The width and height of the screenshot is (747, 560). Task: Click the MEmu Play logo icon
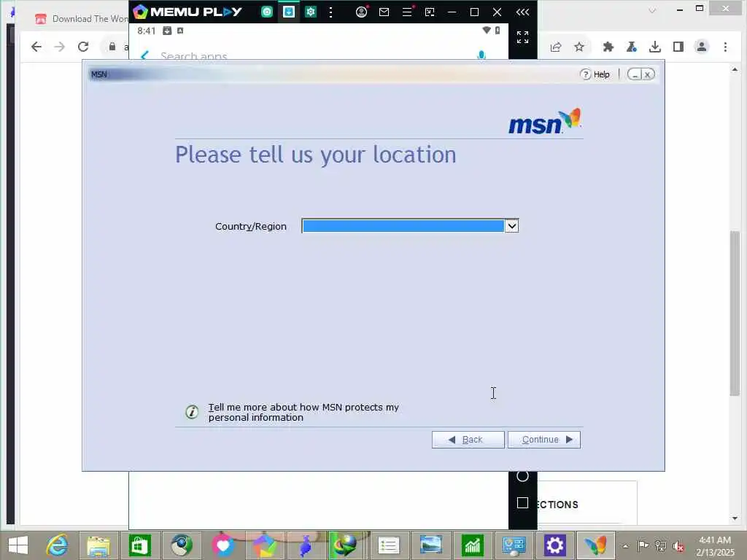[140, 12]
